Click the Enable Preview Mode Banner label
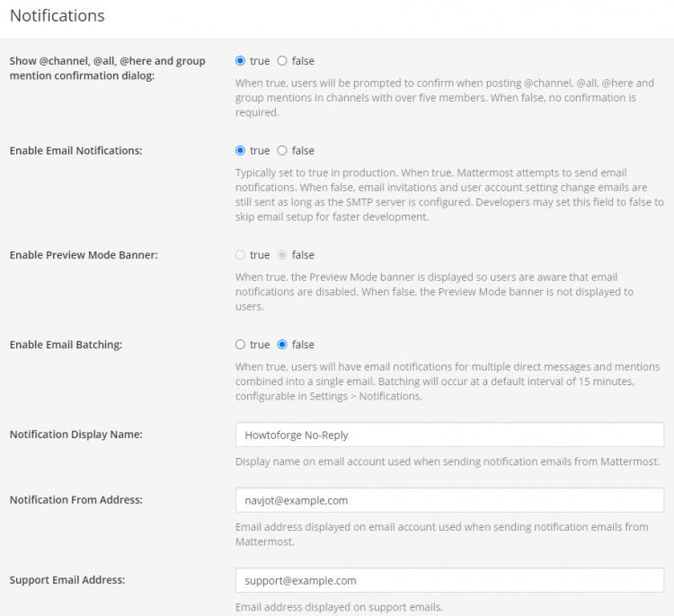674x616 pixels. click(83, 255)
